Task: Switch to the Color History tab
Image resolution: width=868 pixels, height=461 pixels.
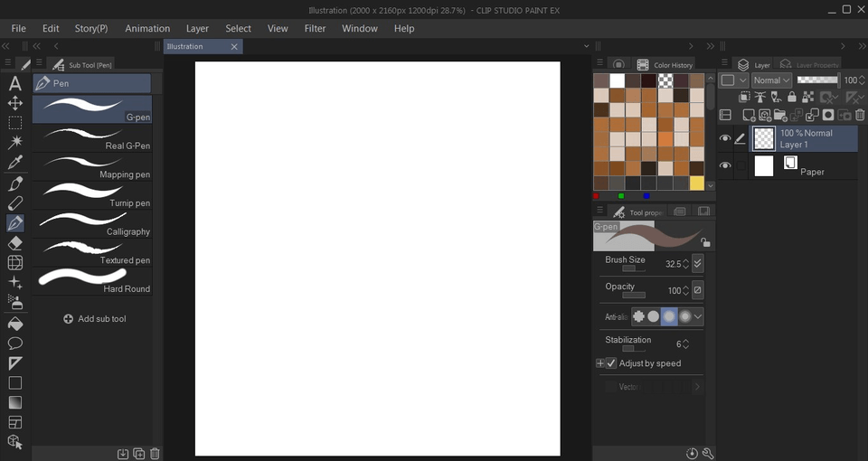Action: [665, 64]
